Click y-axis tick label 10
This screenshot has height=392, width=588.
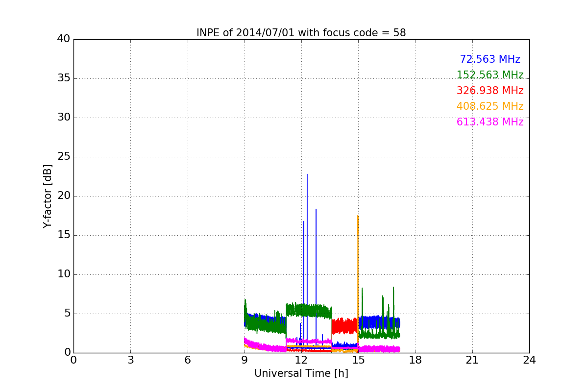(63, 274)
